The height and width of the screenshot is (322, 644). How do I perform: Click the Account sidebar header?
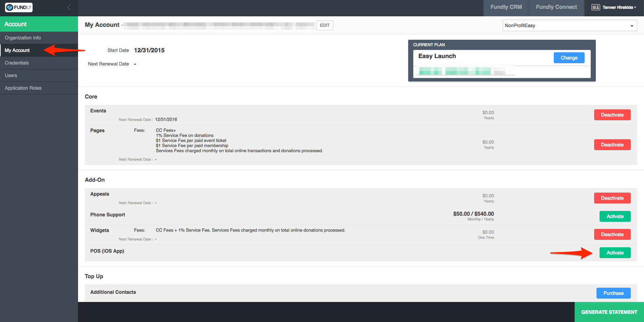[x=39, y=24]
